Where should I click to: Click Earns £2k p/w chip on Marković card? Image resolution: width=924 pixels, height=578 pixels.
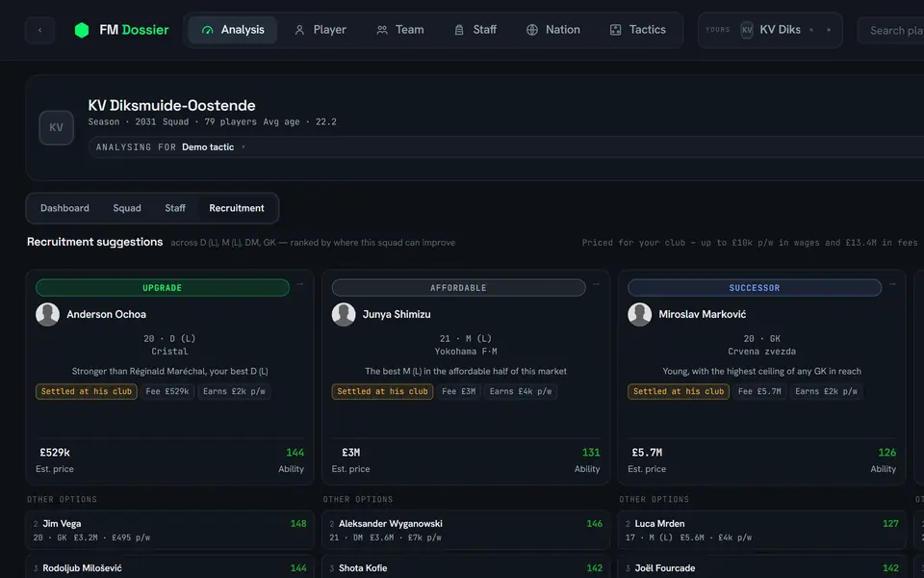point(826,392)
